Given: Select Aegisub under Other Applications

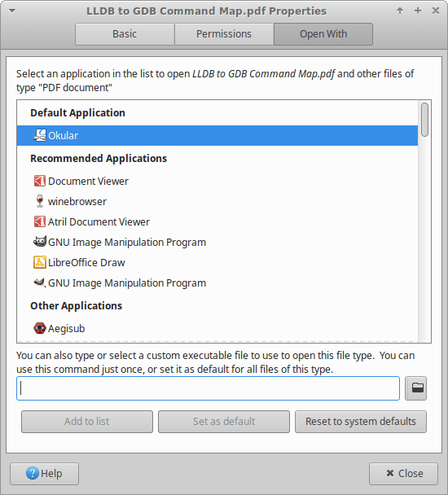Looking at the screenshot, I should point(217,329).
